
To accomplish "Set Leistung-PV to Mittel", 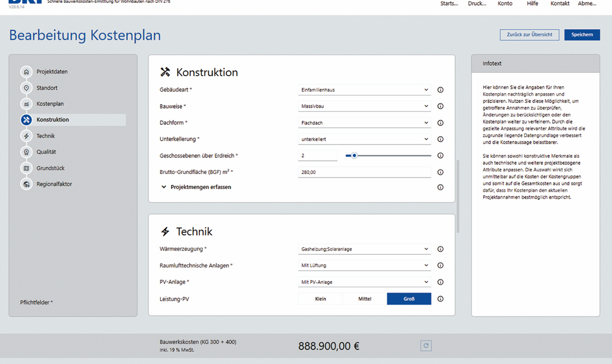I will [x=365, y=299].
